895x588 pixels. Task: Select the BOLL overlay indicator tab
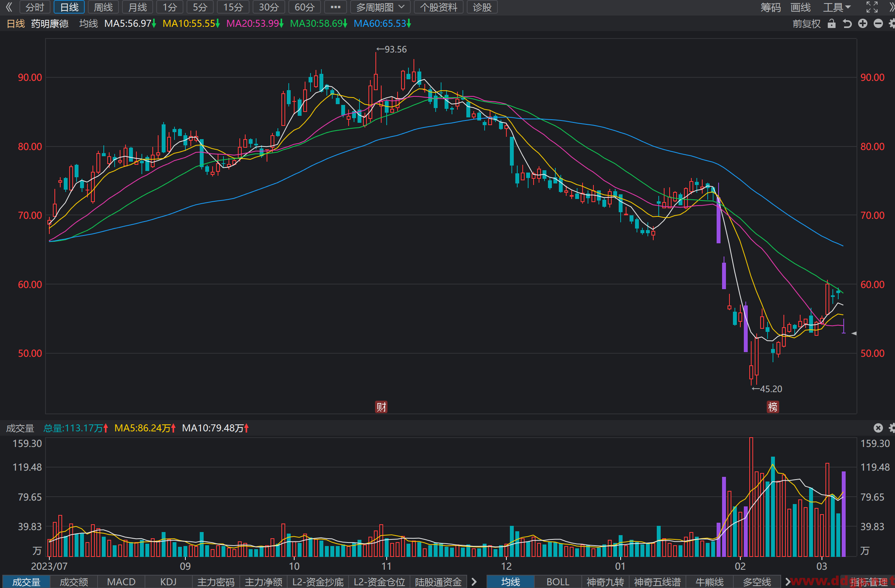(x=558, y=582)
